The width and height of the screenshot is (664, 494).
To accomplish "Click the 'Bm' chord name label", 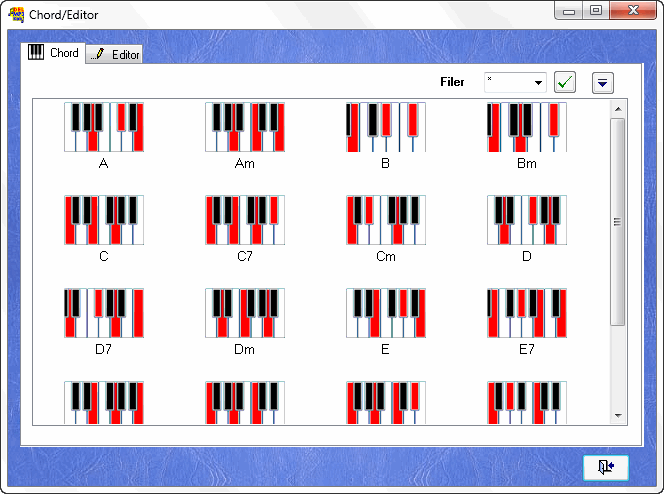I will [x=527, y=163].
